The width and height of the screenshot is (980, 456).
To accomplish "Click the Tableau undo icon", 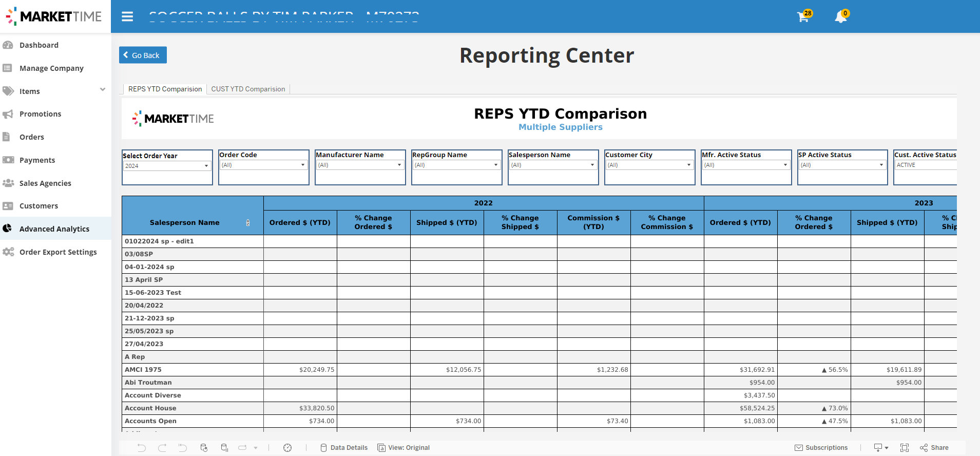I will coord(142,448).
